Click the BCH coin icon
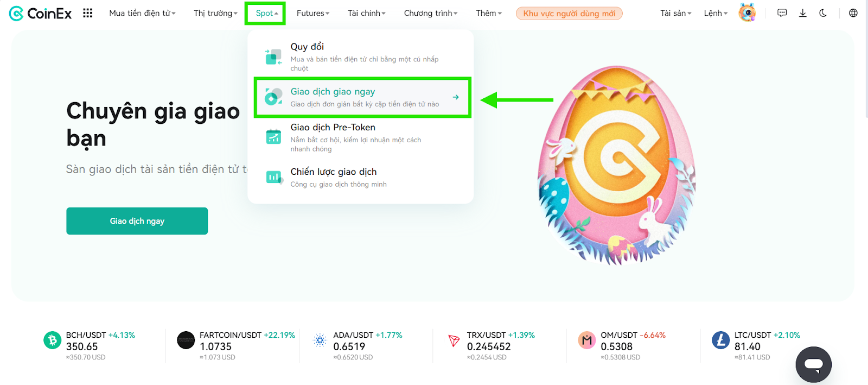 53,340
